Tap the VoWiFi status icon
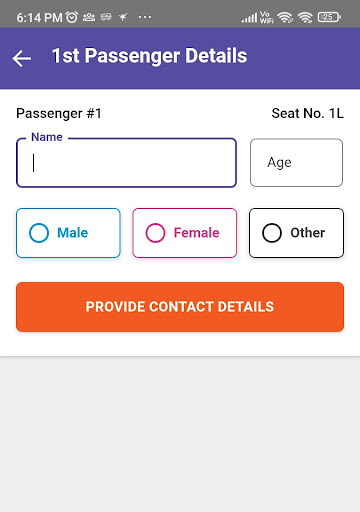Screen dimensions: 360x512 click(x=266, y=17)
